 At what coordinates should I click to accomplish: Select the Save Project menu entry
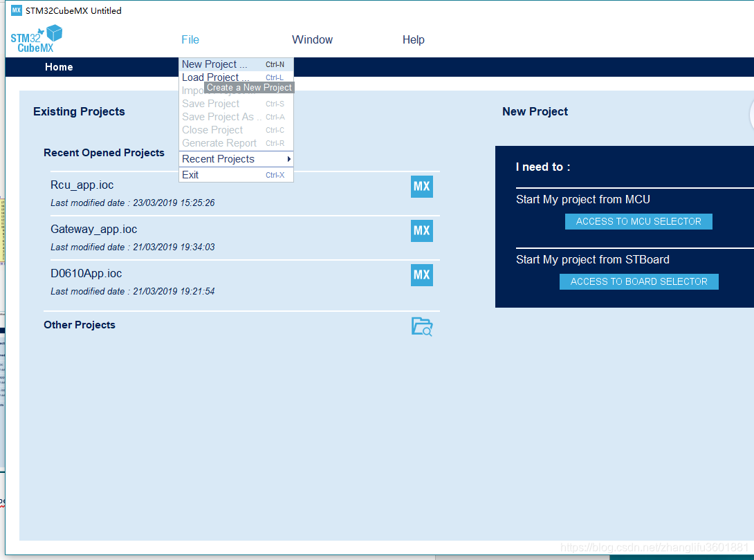236,104
